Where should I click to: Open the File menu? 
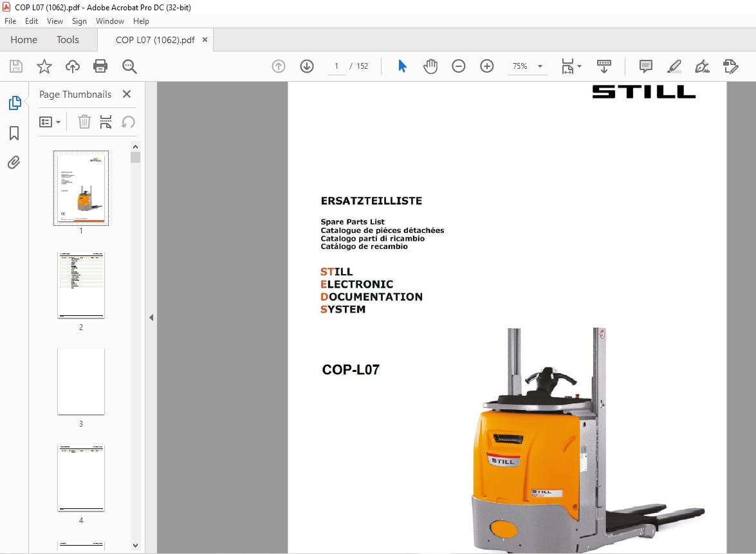point(10,21)
